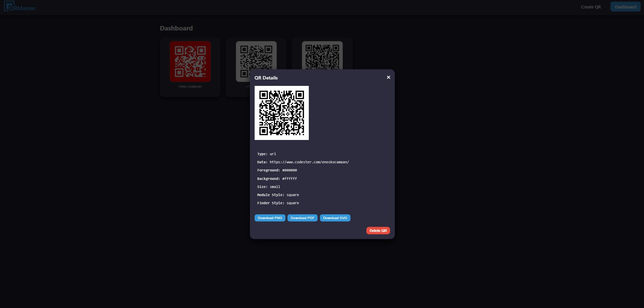Download the QR code as SVG
Screen dimensions: 644x308
tap(335, 218)
